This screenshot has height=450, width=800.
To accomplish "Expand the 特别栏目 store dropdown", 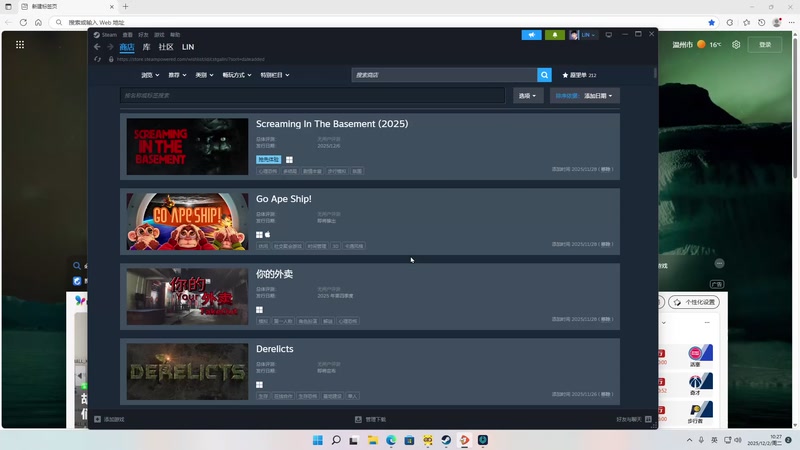I will coord(274,75).
